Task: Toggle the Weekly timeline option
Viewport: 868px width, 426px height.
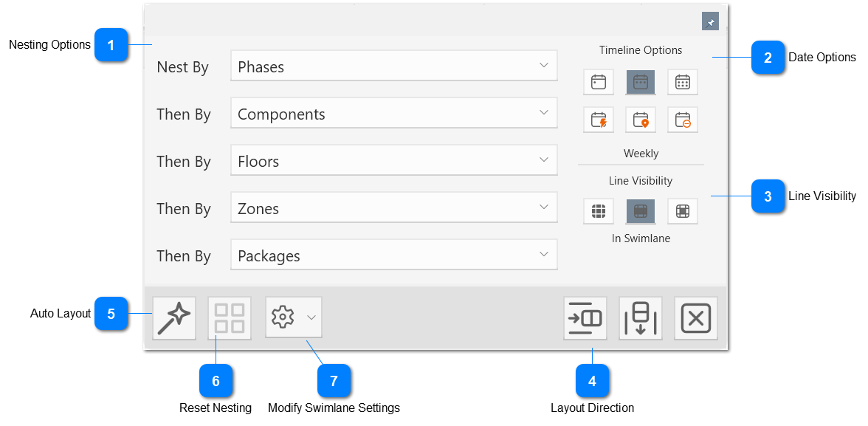Action: [640, 82]
